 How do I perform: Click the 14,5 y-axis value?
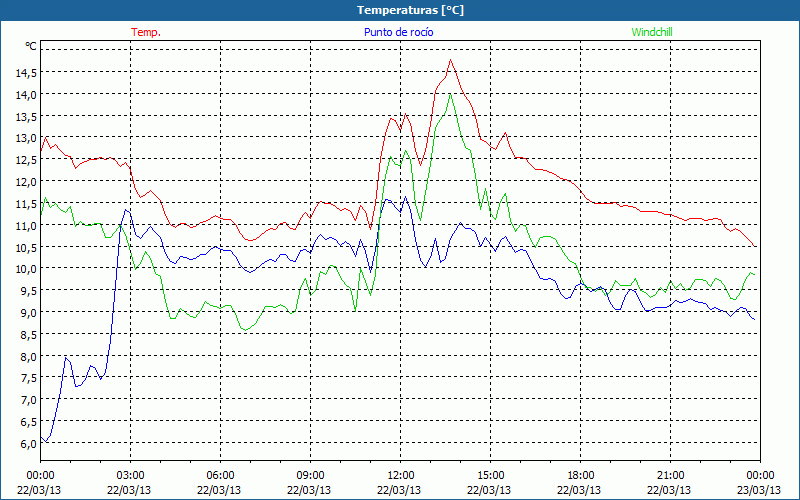[x=26, y=73]
